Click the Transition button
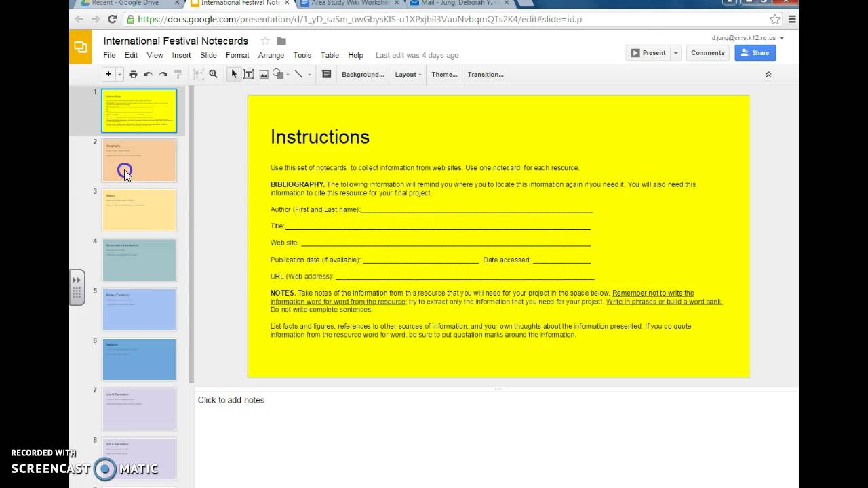This screenshot has height=488, width=868. point(486,75)
